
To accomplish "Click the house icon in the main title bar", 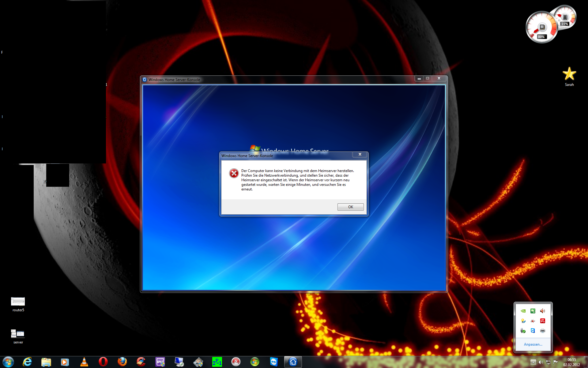I will [x=145, y=79].
